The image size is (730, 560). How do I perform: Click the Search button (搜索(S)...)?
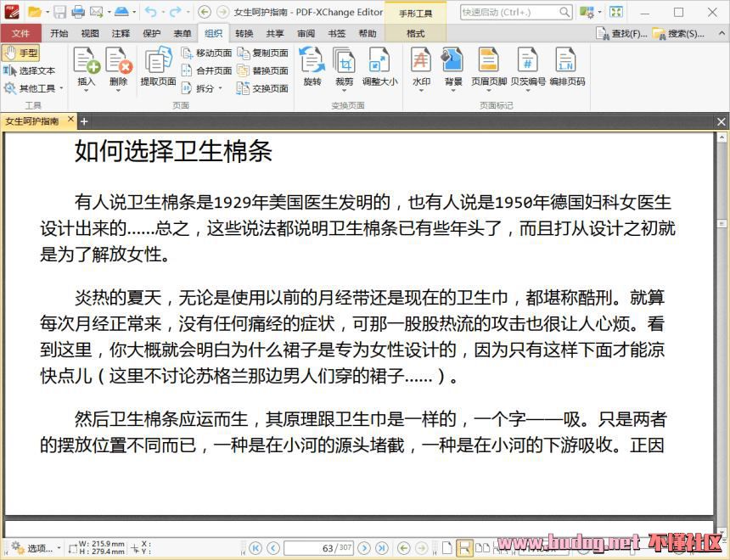tap(679, 34)
